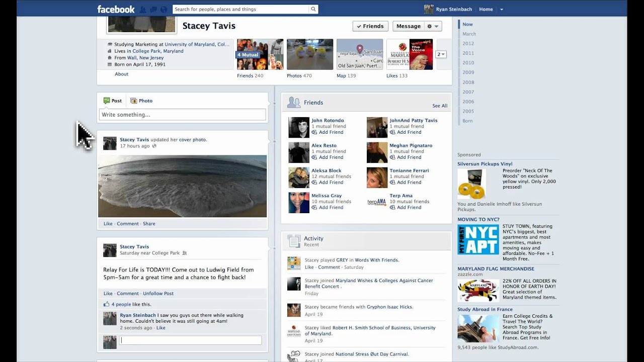The width and height of the screenshot is (644, 362).
Task: Add Friend icon for Meghan Pignataro
Action: 392,157
